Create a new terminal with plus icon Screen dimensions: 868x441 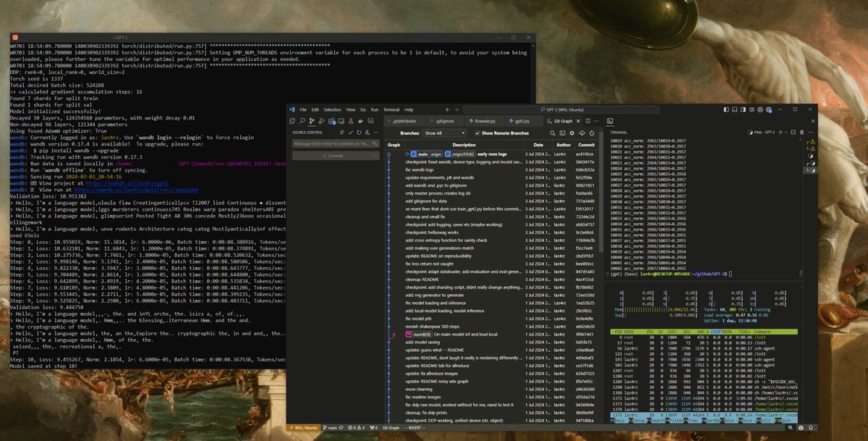click(x=780, y=133)
